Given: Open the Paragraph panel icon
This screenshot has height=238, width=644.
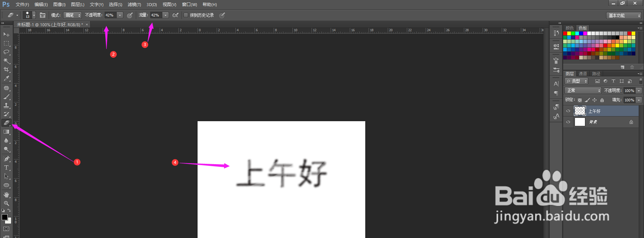Looking at the screenshot, I should pyautogui.click(x=556, y=93).
